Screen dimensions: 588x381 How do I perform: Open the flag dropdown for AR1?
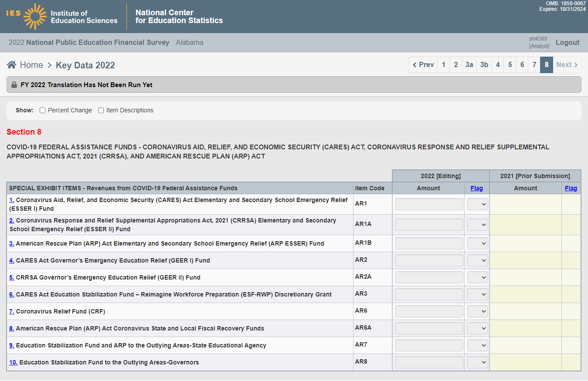[477, 204]
